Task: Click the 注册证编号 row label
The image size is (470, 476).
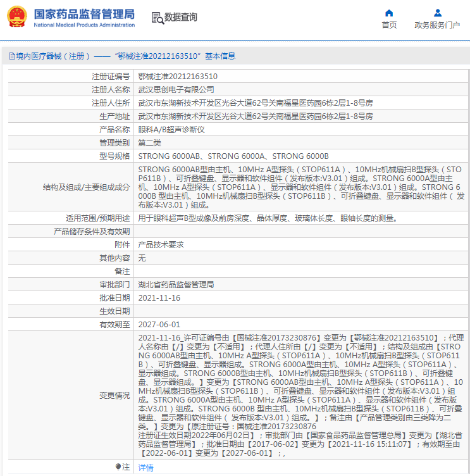Action: tap(111, 77)
